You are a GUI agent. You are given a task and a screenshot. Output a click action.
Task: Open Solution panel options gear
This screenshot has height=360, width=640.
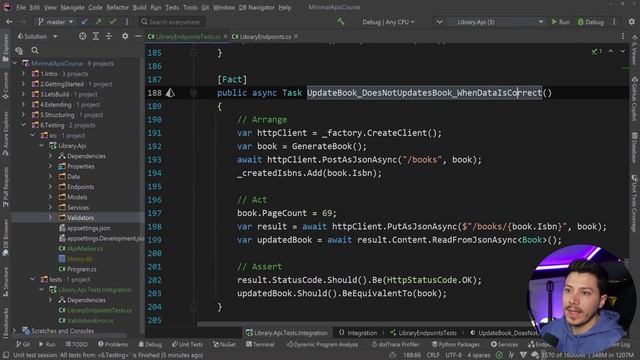pyautogui.click(x=125, y=36)
